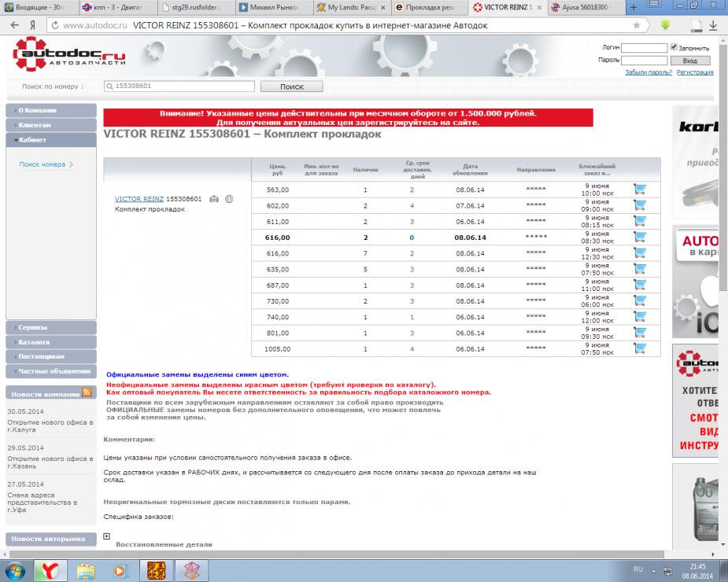Viewport: 728px width, 582px height.
Task: Switch to the stg29.rusfolder tab
Action: 196,7
